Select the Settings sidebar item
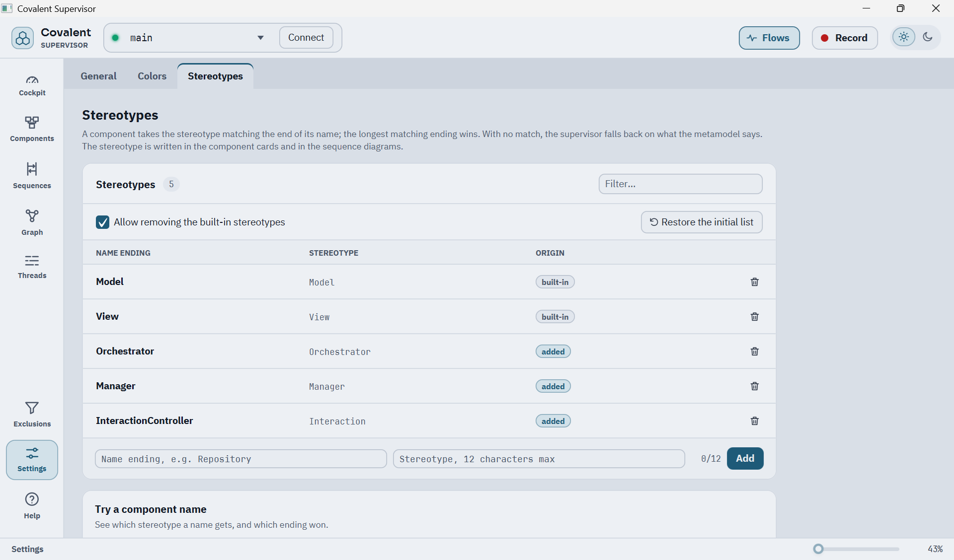 tap(32, 460)
